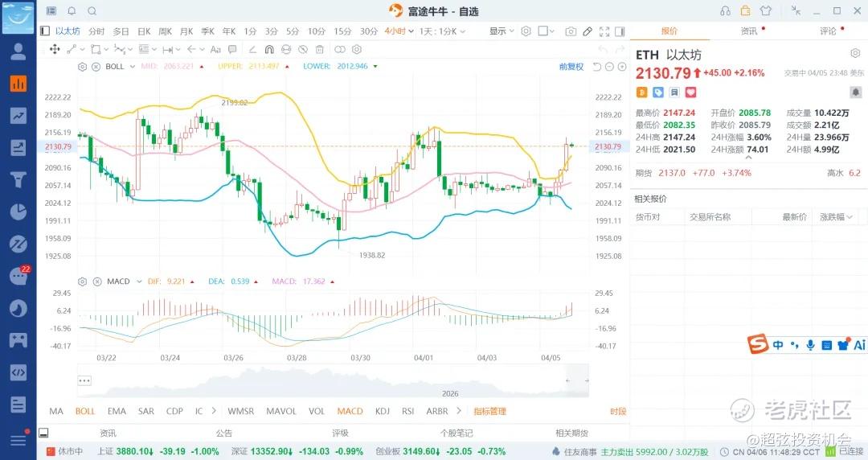Open the search magnifier in title bar

coord(92,11)
